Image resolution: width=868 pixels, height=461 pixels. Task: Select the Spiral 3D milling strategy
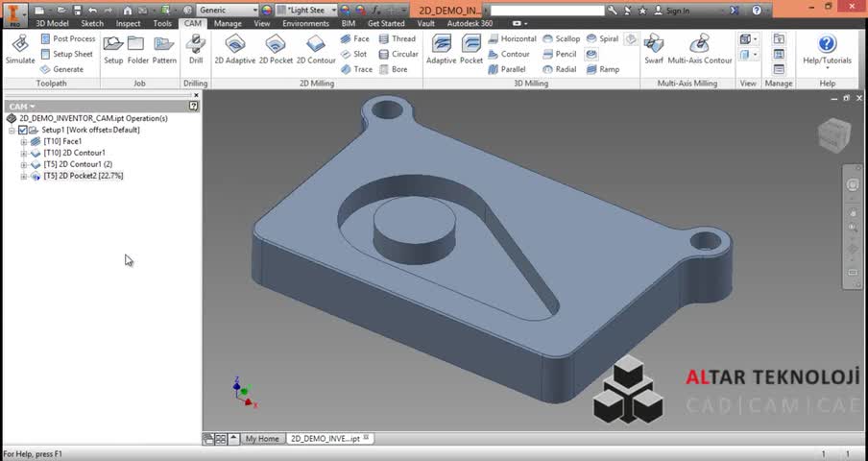pyautogui.click(x=602, y=38)
